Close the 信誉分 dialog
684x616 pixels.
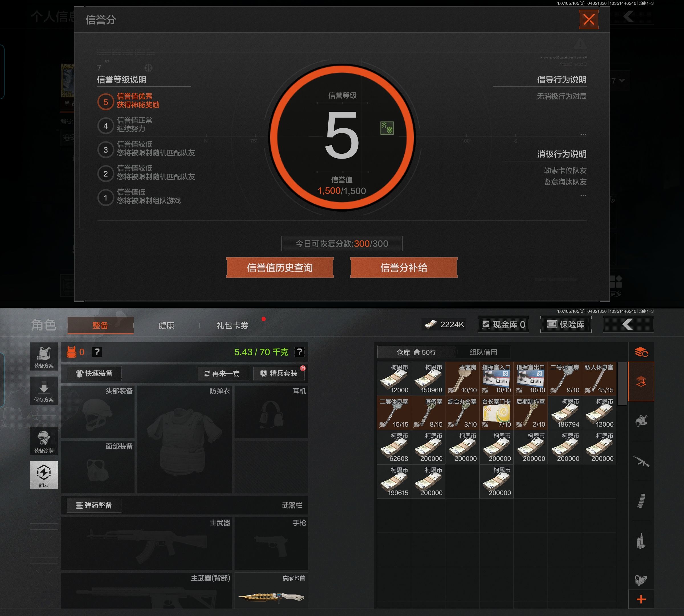point(589,19)
